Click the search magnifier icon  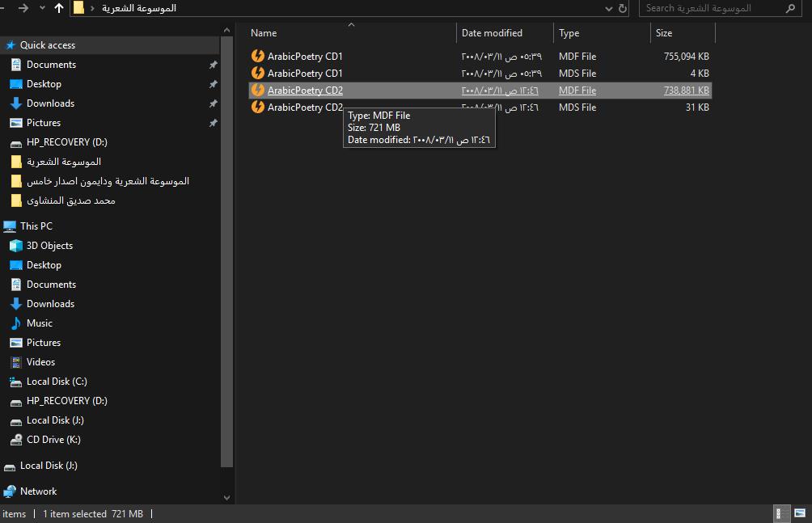coord(790,8)
